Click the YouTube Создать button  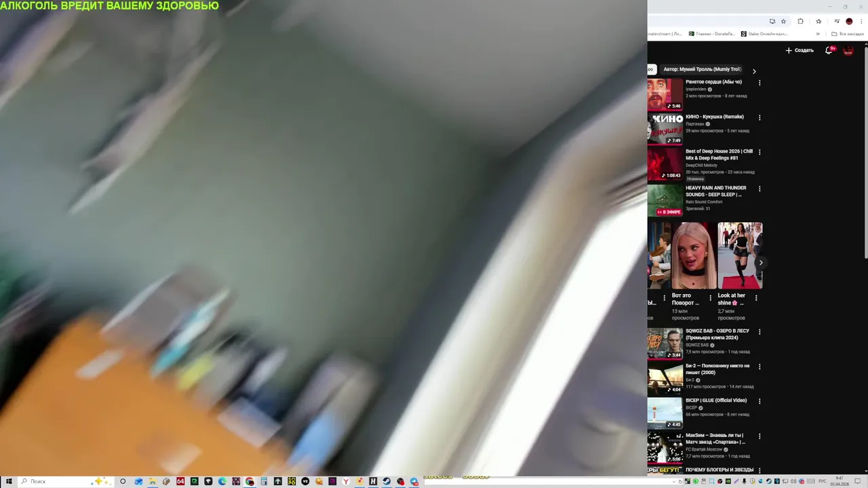click(x=800, y=50)
